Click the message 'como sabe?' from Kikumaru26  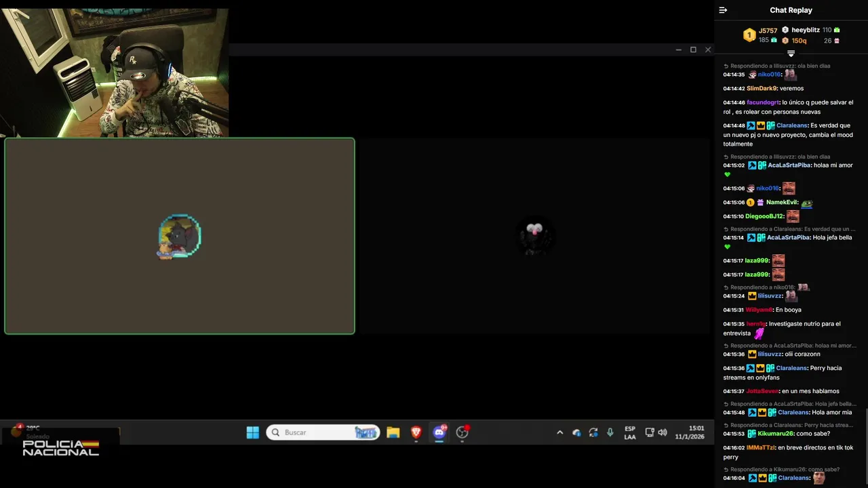[813, 434]
